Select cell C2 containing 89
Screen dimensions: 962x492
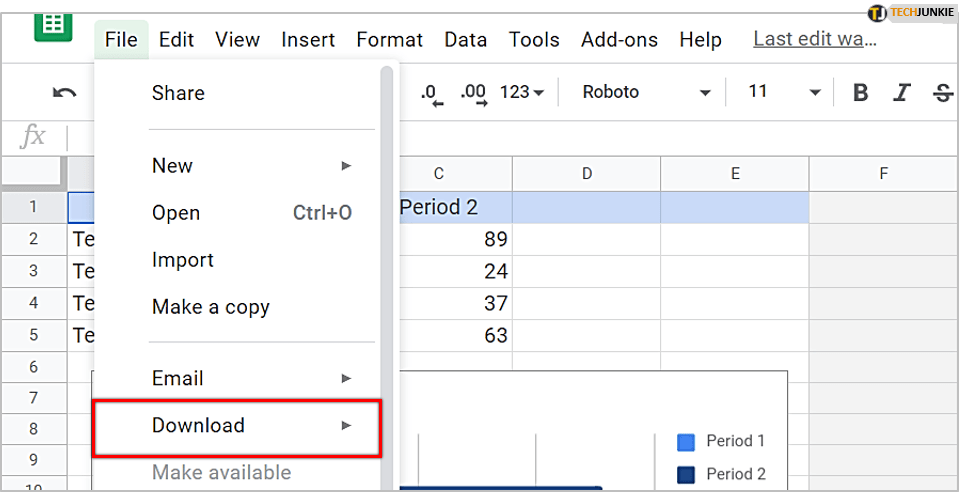point(454,239)
